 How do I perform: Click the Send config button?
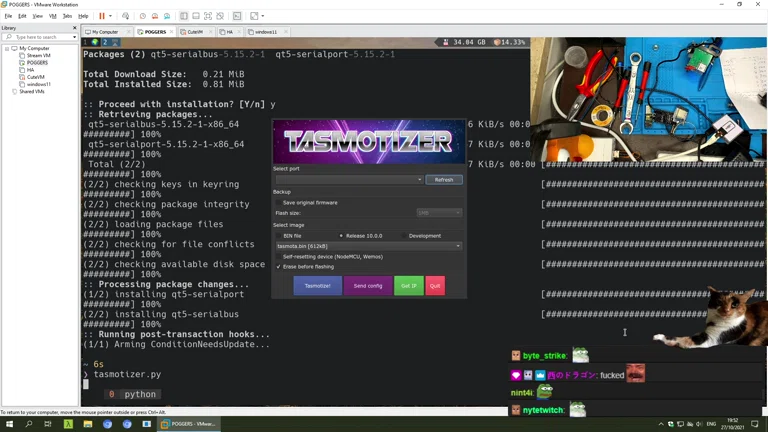pyautogui.click(x=368, y=286)
